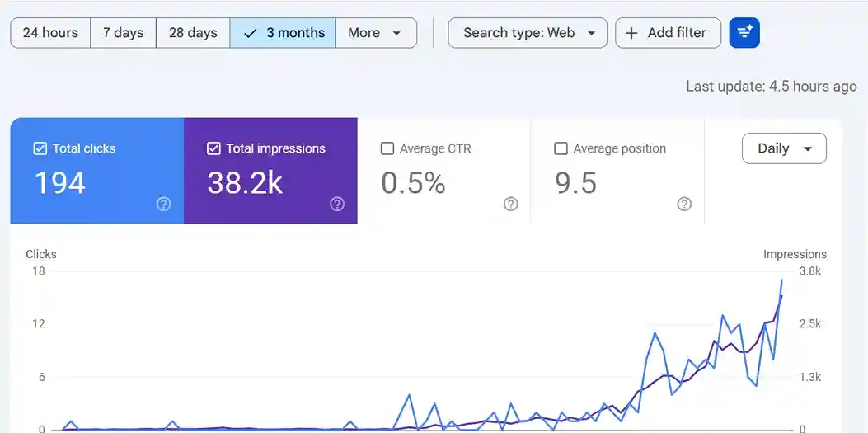Image resolution: width=868 pixels, height=433 pixels.
Task: Click the blue filter sparkle icon button
Action: pos(744,33)
